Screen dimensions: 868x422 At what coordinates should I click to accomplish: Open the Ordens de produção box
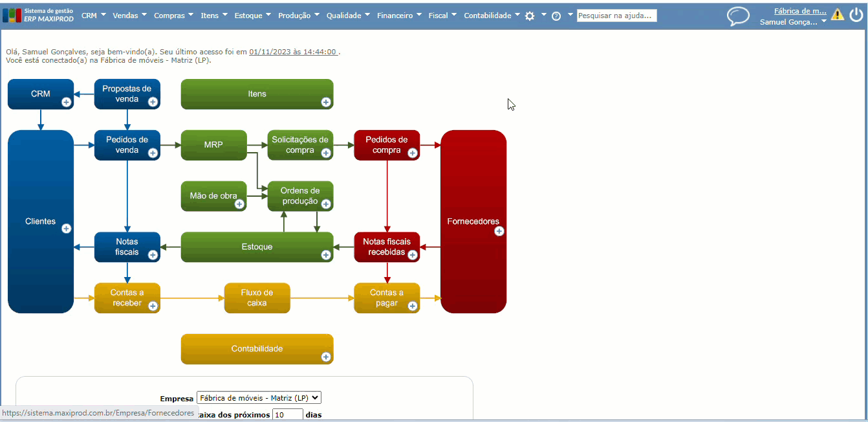click(300, 195)
